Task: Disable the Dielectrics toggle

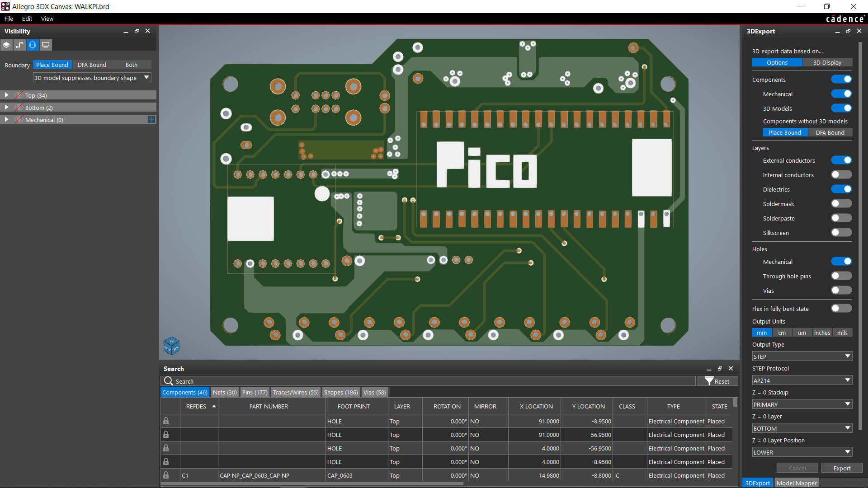Action: point(841,189)
